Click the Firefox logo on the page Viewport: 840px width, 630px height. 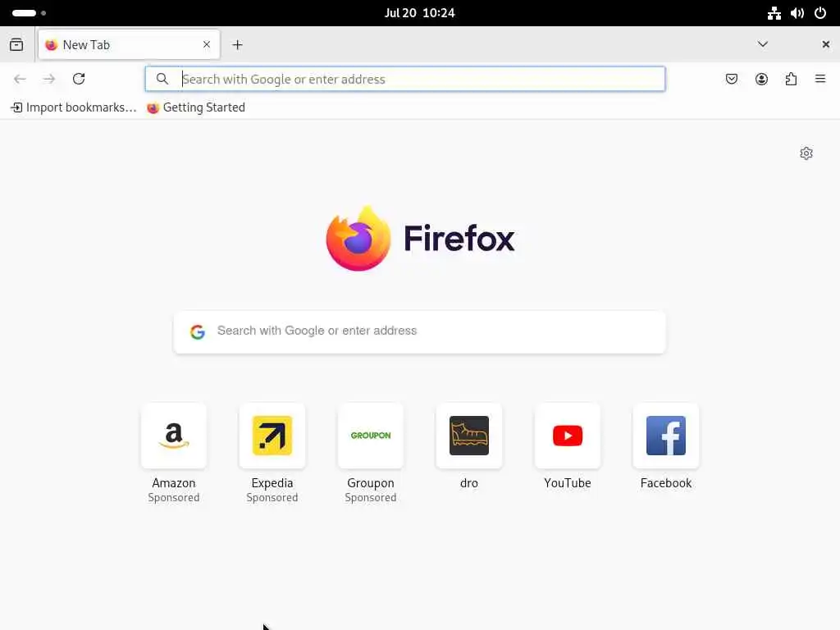coord(420,239)
